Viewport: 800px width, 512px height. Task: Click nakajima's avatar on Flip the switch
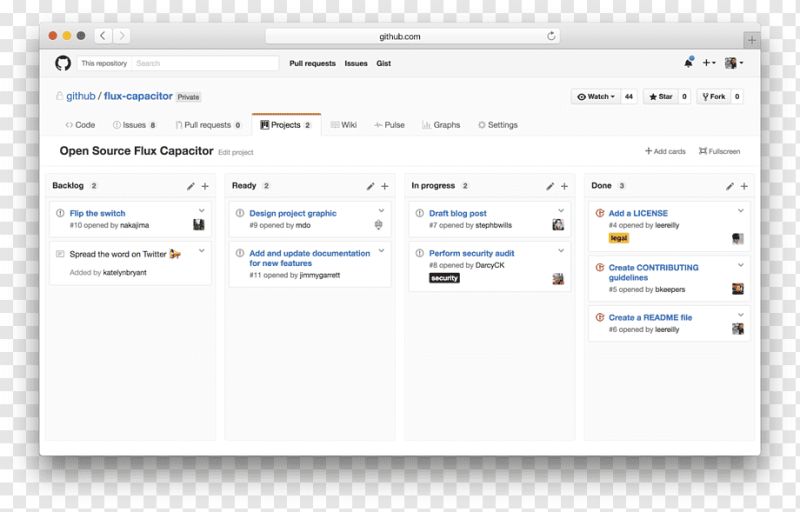(x=199, y=224)
